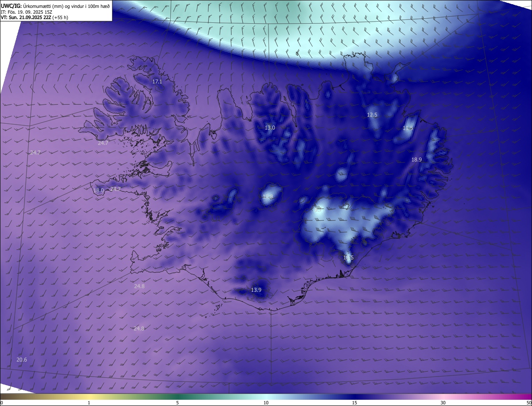Viewport: 532px width, 406px height.
Task: Click the 18.9 value label
Action: pyautogui.click(x=416, y=160)
